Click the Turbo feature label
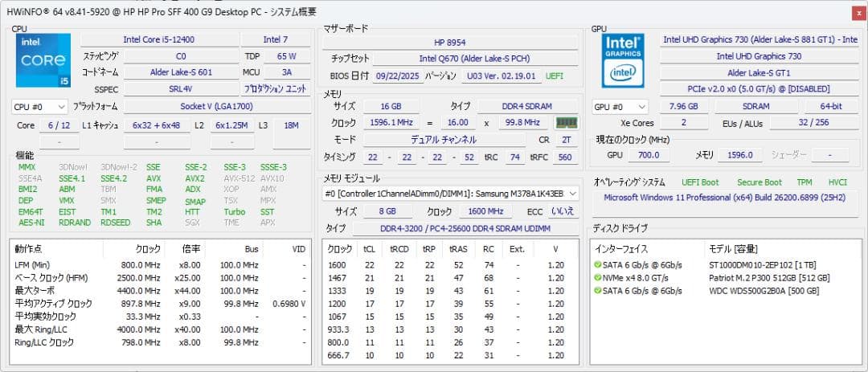This screenshot has height=372, width=868. tap(234, 212)
